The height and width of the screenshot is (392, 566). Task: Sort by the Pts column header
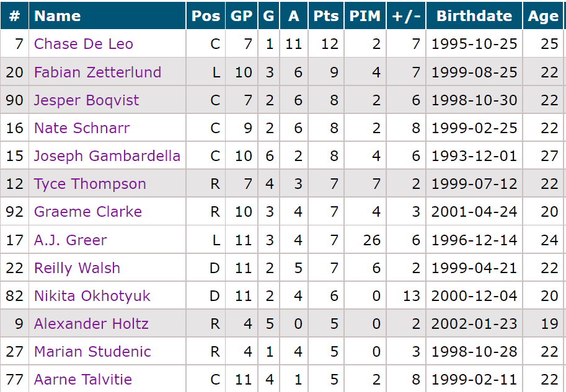326,16
